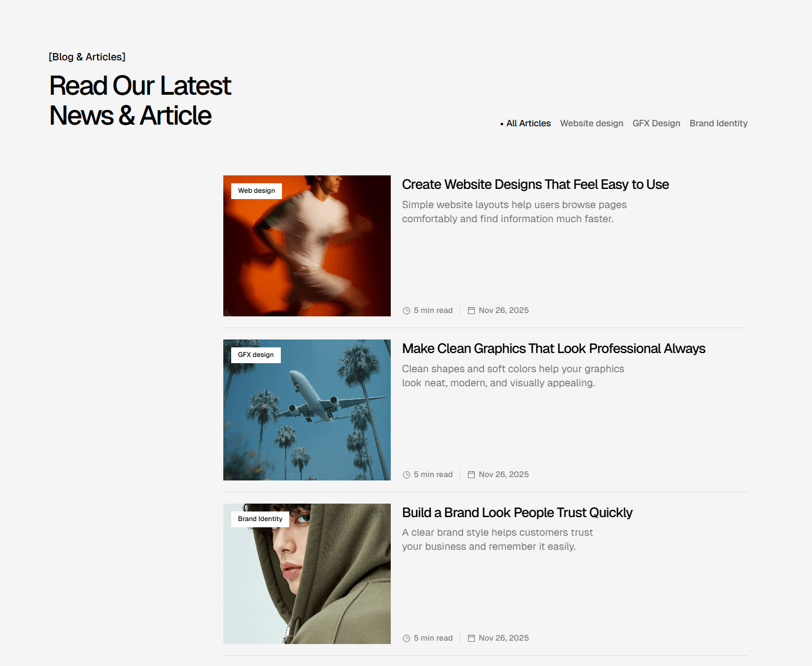Click clock icon on first article
This screenshot has height=666, width=812.
click(406, 311)
